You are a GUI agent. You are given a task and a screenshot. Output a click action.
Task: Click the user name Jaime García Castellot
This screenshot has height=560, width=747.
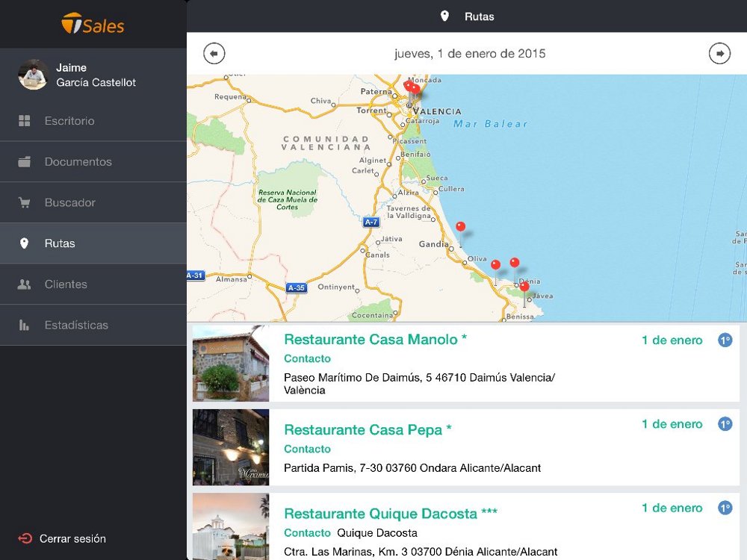96,75
